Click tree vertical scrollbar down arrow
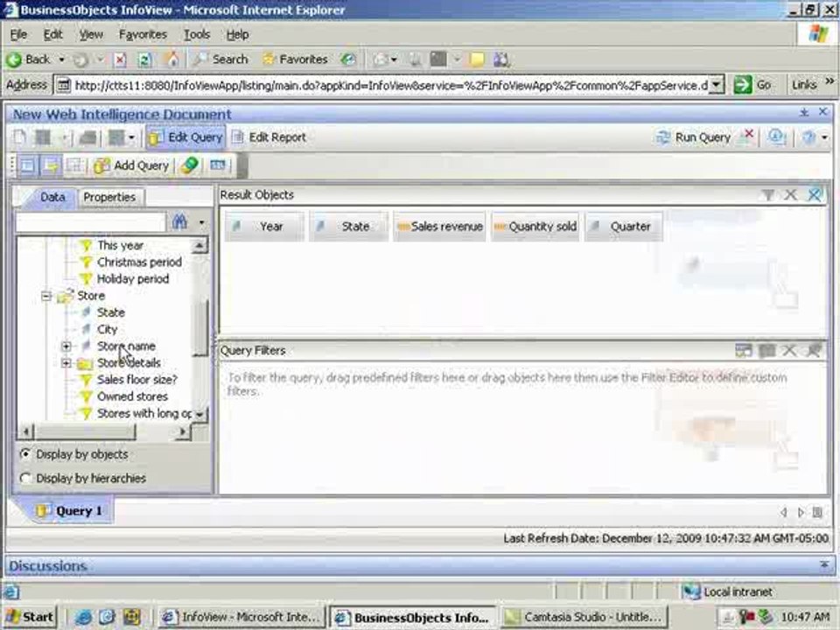The image size is (840, 630). [x=199, y=415]
